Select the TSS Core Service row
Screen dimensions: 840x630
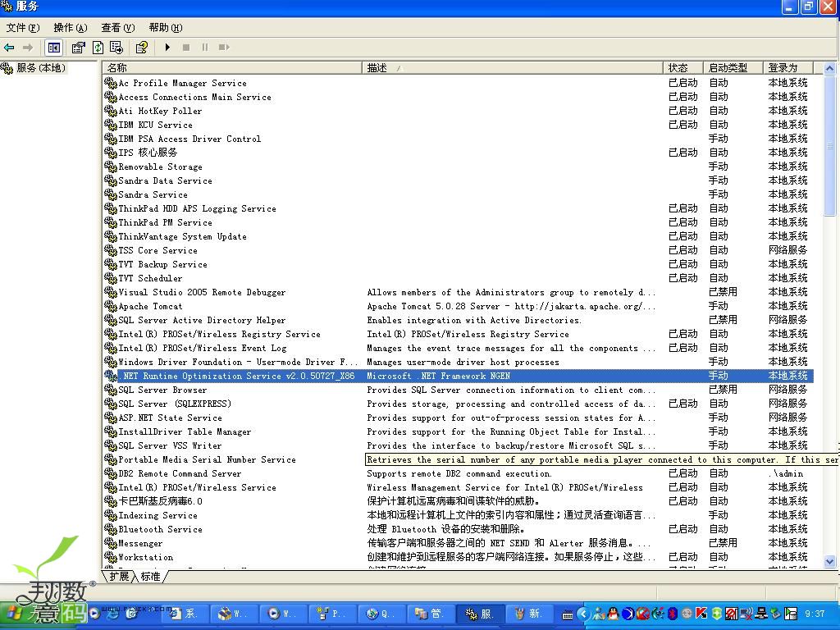pos(459,250)
